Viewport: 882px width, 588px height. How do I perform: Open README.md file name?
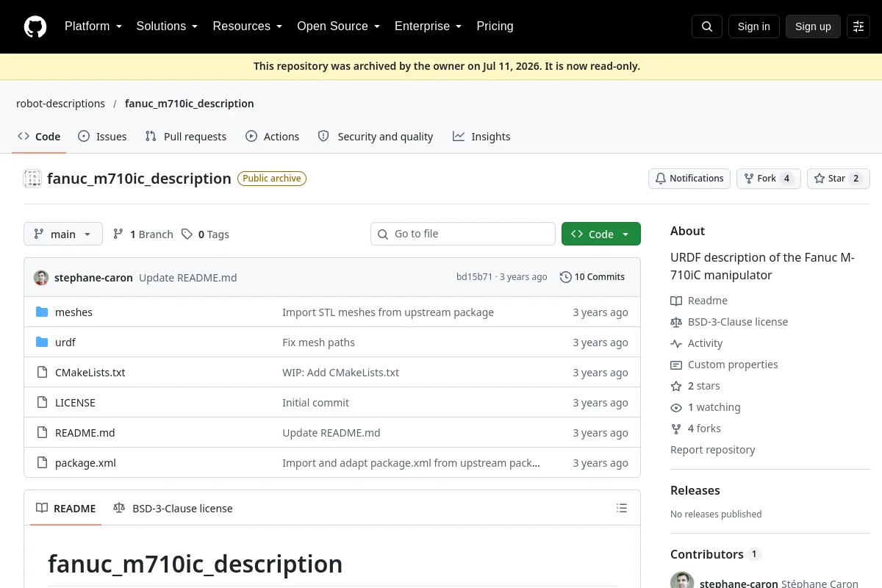coord(85,433)
